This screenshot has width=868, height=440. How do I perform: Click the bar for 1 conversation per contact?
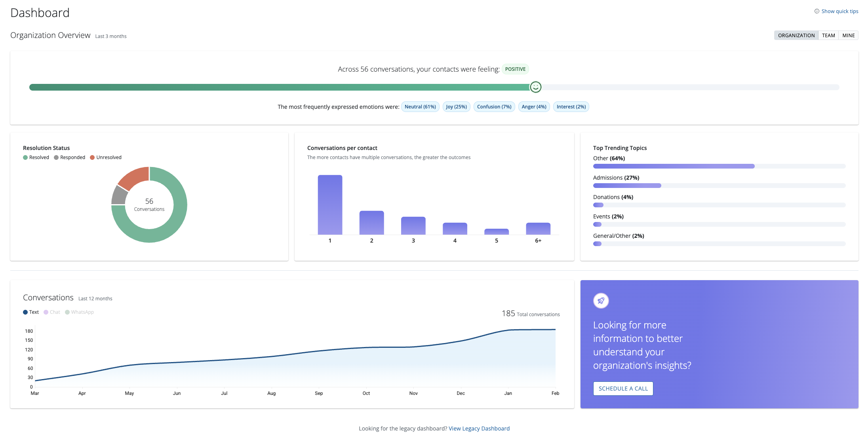[330, 205]
